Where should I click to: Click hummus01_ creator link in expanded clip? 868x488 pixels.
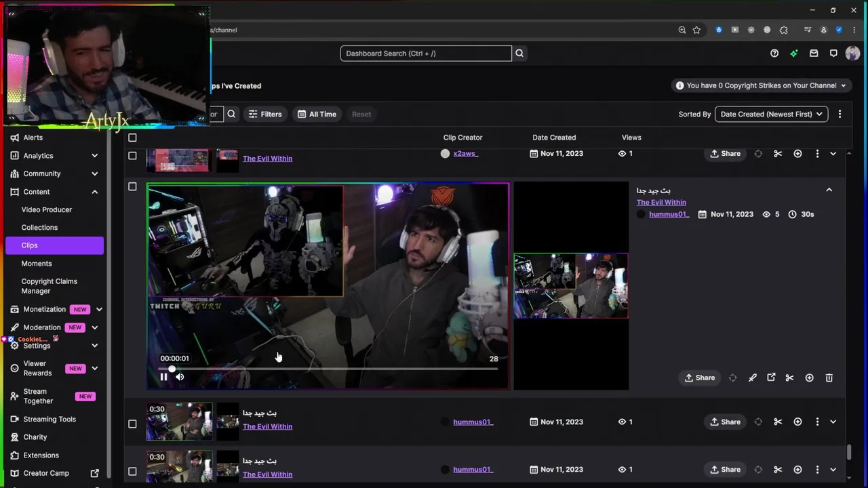669,214
